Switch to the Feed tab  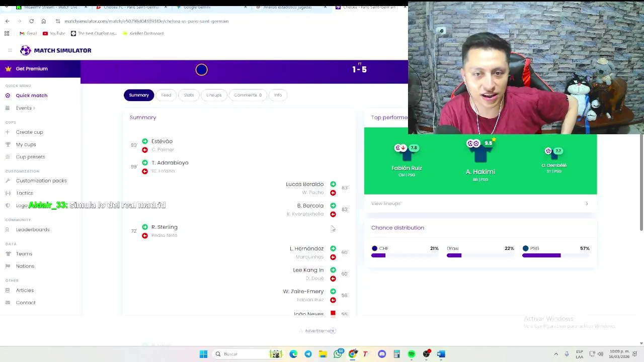click(166, 95)
